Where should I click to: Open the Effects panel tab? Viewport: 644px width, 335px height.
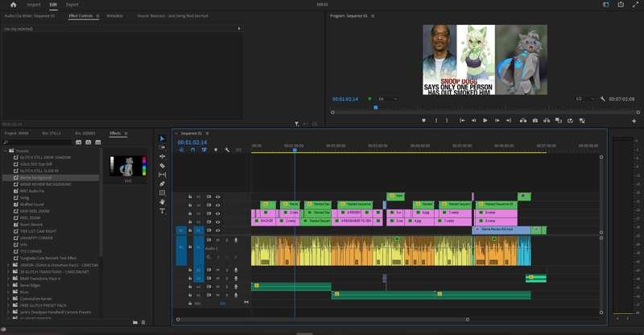(x=115, y=133)
